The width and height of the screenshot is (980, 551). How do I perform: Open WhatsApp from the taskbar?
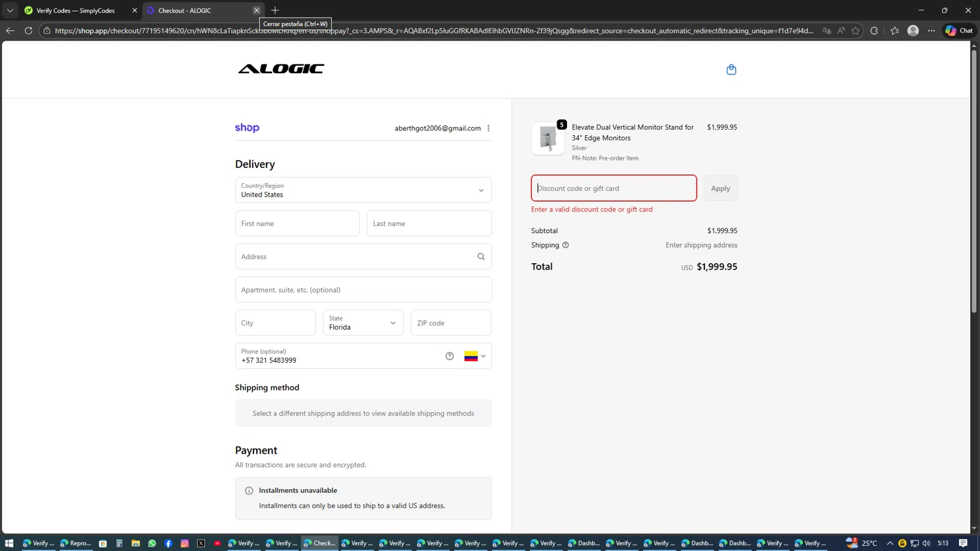[x=152, y=543]
